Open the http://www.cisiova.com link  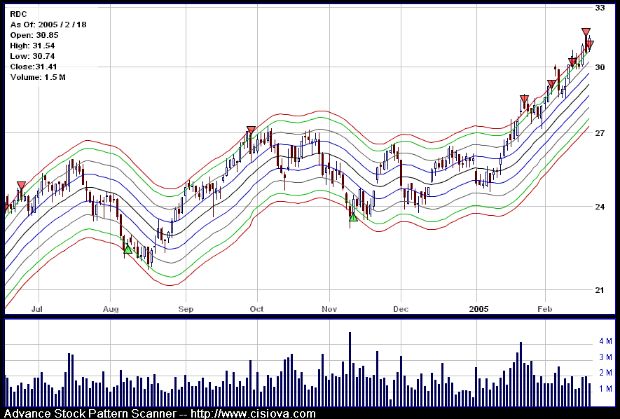tap(253, 414)
